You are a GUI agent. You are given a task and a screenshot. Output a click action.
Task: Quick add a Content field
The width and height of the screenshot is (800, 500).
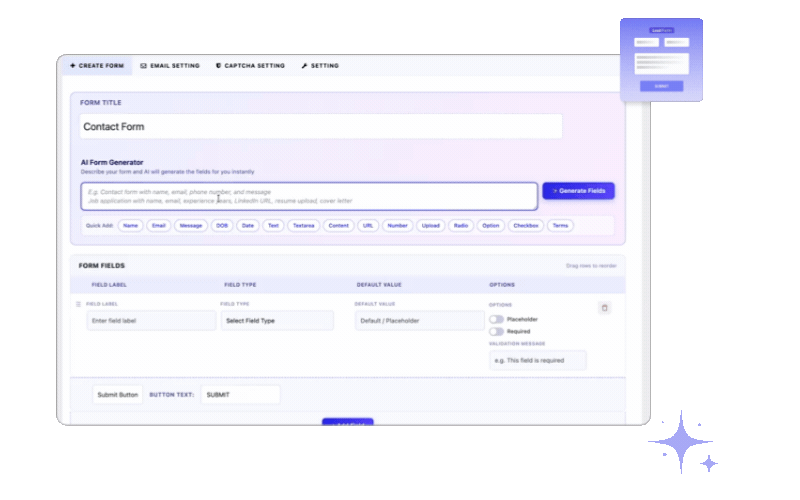(x=339, y=226)
